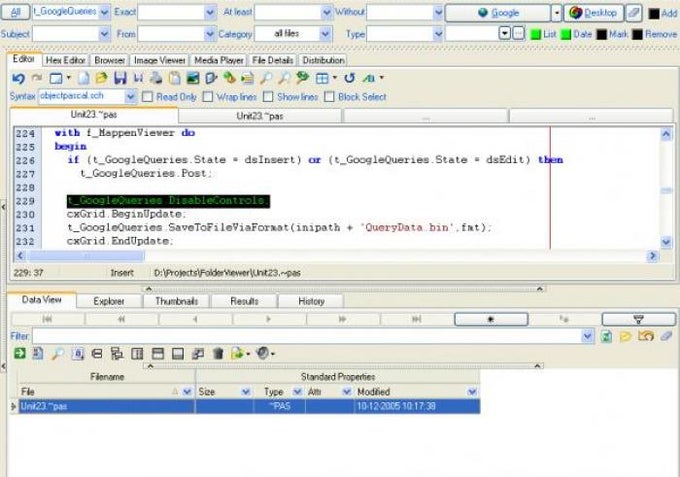Click the eraser icon beside the Filter field
680x477 pixels.
(667, 336)
